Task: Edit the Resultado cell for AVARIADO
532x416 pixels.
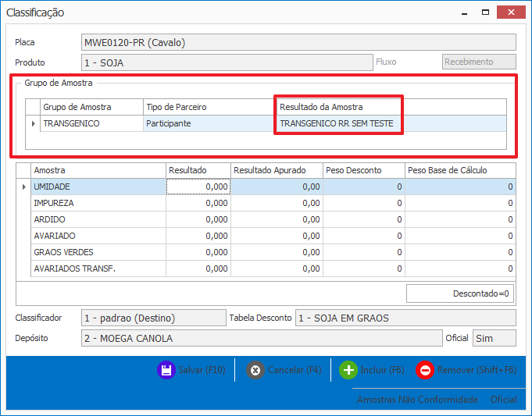Action: point(198,236)
